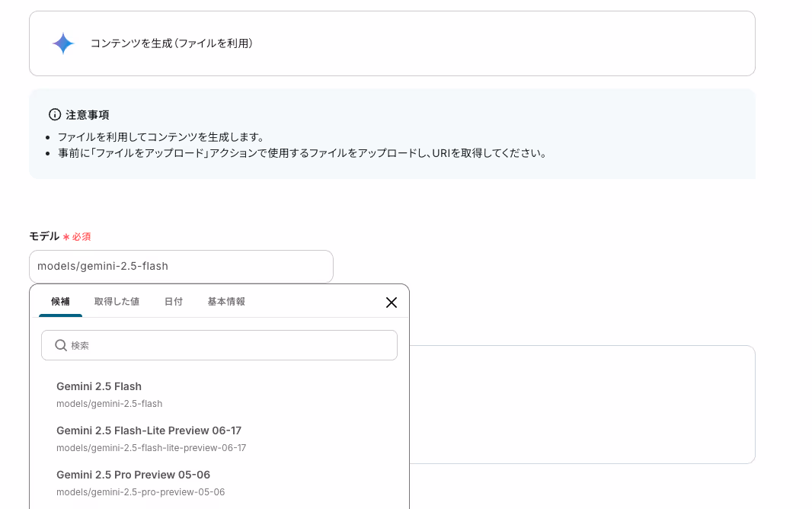This screenshot has width=812, height=509.
Task: Click the 注意事項 heading
Action: [87, 115]
